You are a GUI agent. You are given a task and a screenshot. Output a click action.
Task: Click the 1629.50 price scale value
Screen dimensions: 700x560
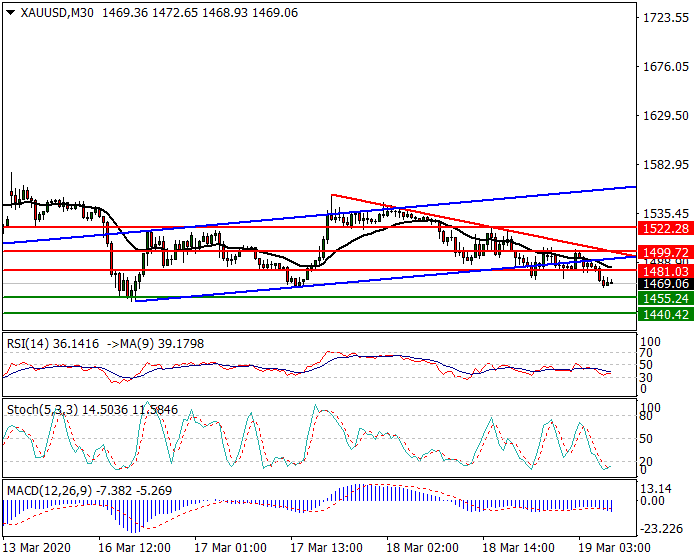pyautogui.click(x=666, y=116)
